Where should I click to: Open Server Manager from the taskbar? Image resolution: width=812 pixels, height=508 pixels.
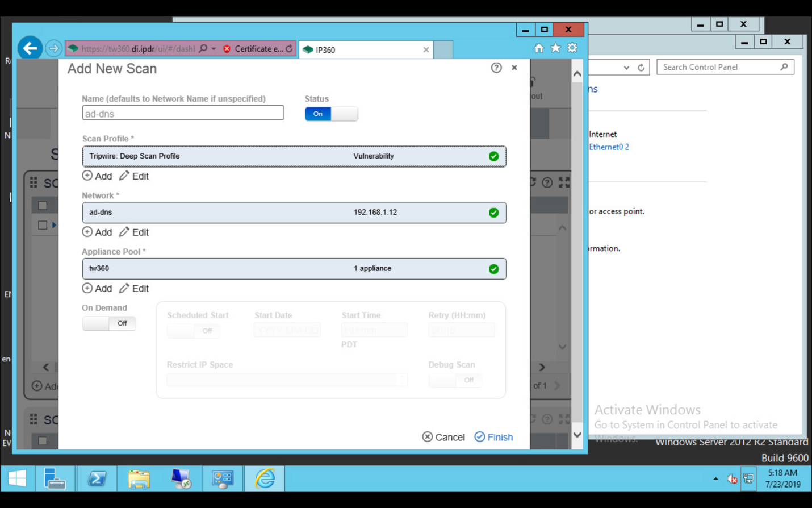55,478
